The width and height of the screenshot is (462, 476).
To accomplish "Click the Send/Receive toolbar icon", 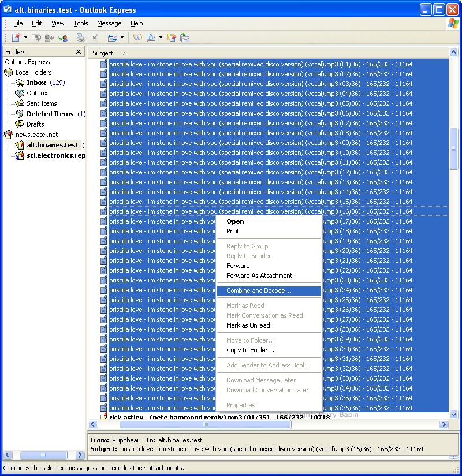I will point(113,38).
